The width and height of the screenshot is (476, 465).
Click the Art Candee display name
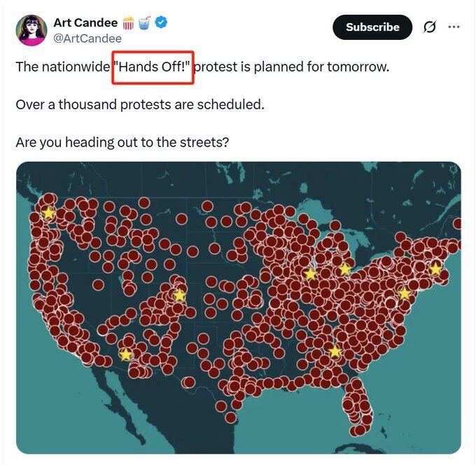85,23
